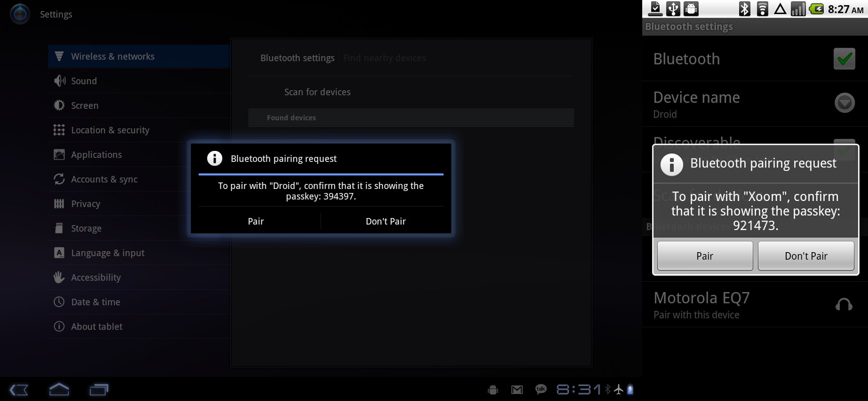The image size is (868, 401).
Task: Tap the tablet Back navigation icon
Action: click(x=19, y=389)
